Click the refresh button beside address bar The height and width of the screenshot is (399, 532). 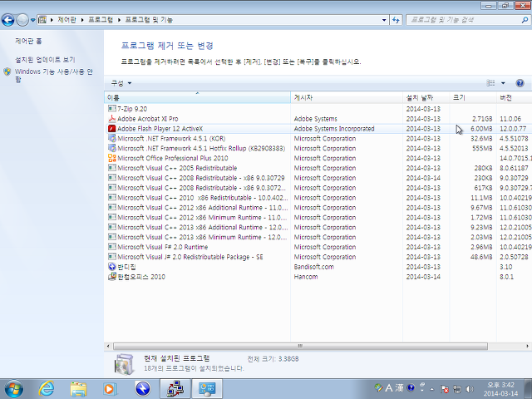coord(396,20)
